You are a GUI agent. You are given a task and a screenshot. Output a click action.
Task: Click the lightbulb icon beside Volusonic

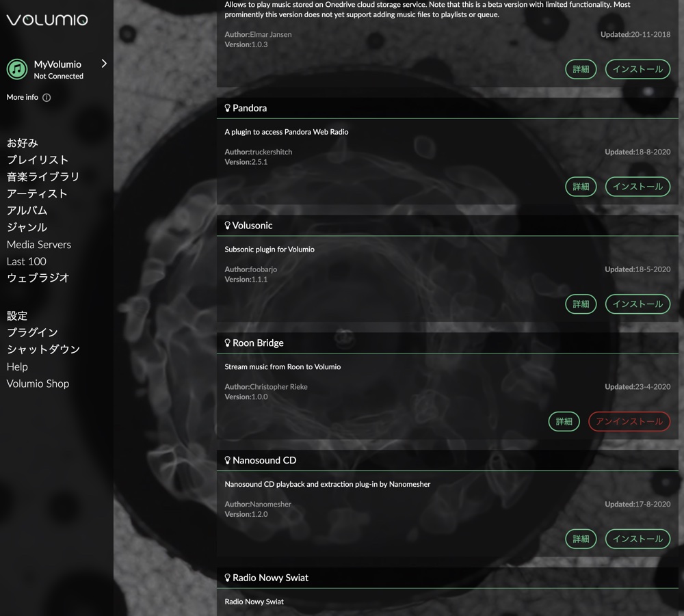227,226
